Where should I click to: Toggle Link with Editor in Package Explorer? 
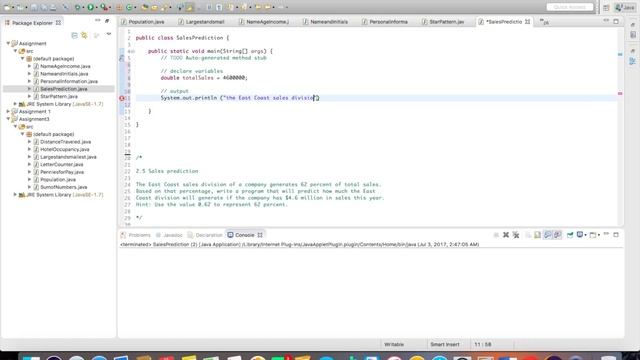84,36
